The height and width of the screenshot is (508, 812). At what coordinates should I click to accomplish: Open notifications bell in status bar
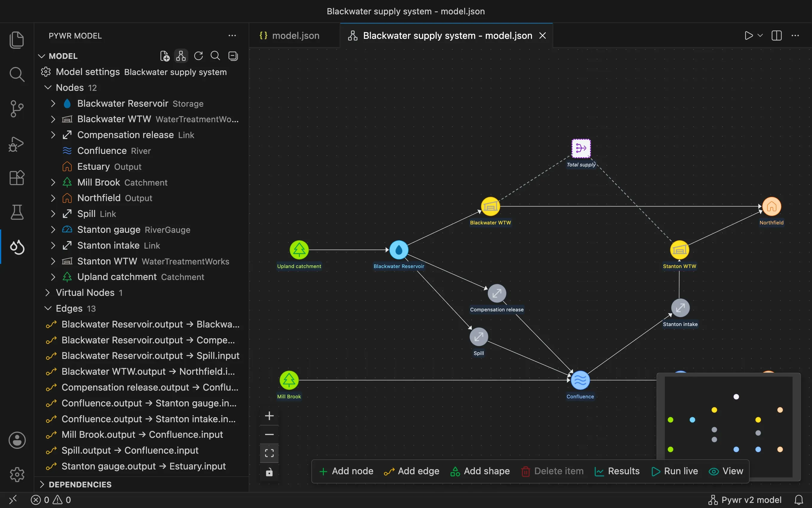coord(799,500)
